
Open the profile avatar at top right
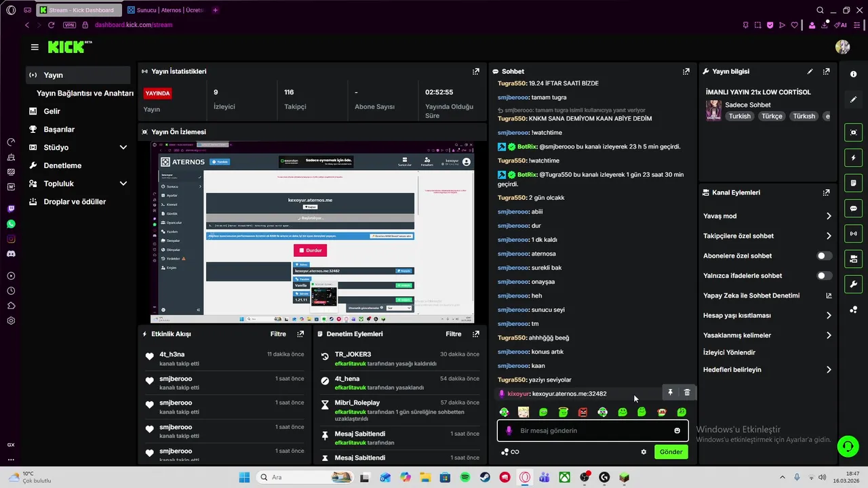click(843, 47)
